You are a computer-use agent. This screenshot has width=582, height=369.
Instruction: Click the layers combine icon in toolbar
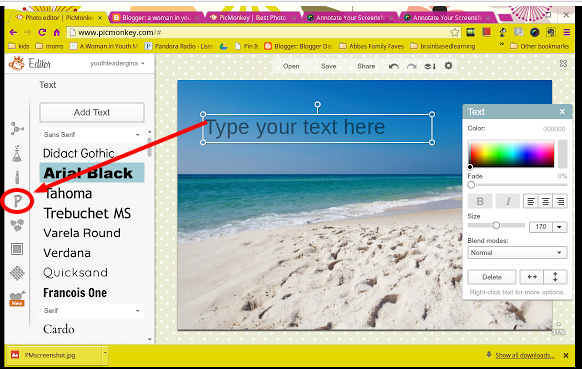click(430, 66)
